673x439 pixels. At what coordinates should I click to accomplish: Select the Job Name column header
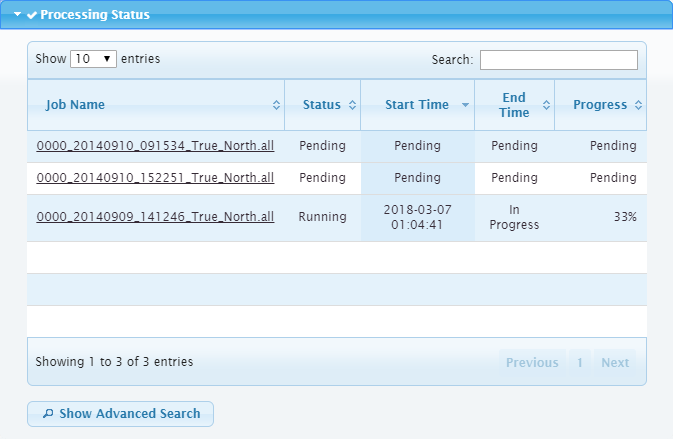(75, 105)
